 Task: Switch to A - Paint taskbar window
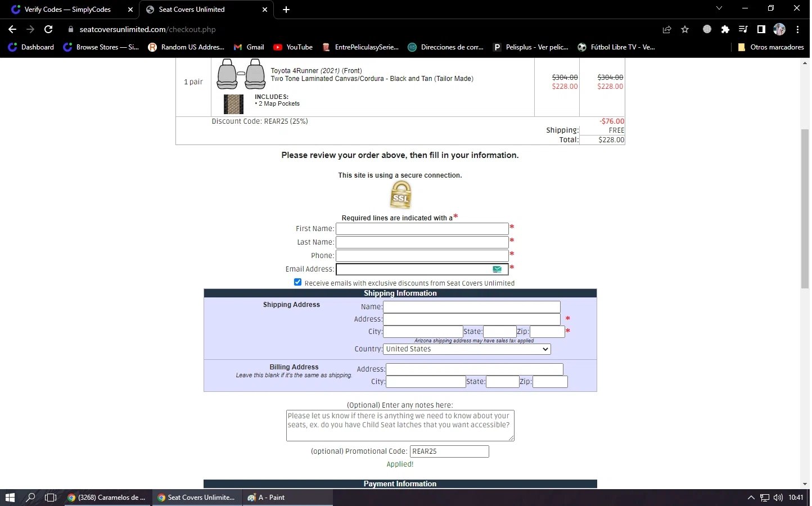(x=287, y=498)
